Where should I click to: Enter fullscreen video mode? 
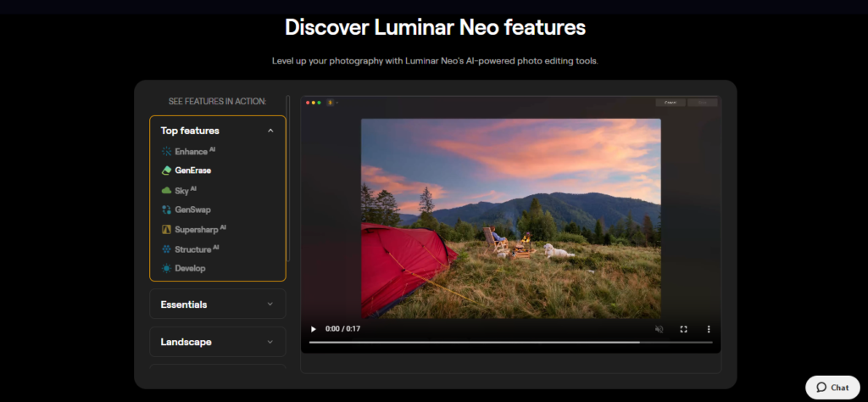coord(684,329)
